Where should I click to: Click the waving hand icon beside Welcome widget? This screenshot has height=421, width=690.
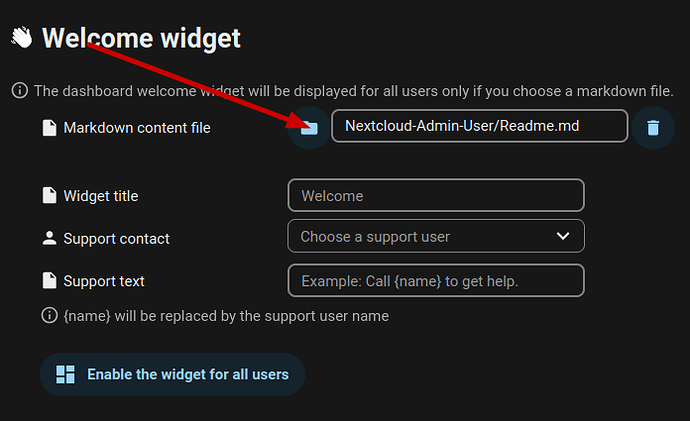click(22, 38)
